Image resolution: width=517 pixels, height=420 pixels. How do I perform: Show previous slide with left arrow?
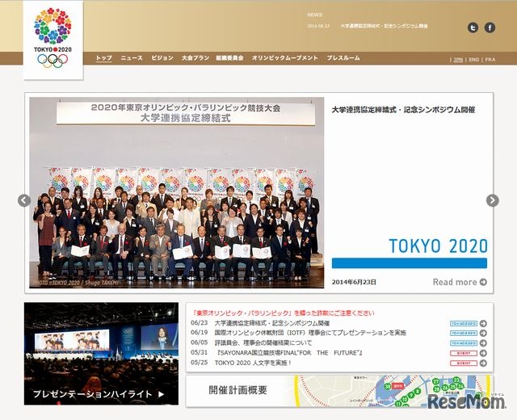(24, 200)
